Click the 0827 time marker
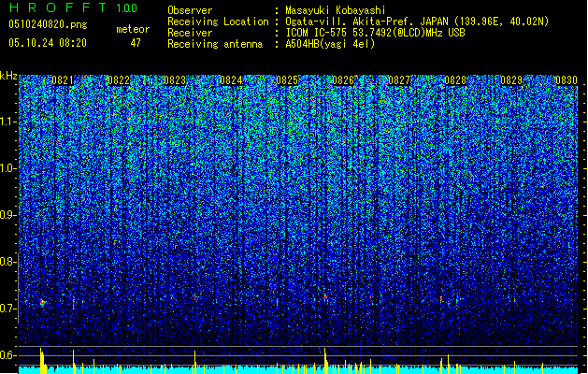588x374 pixels. click(x=399, y=80)
